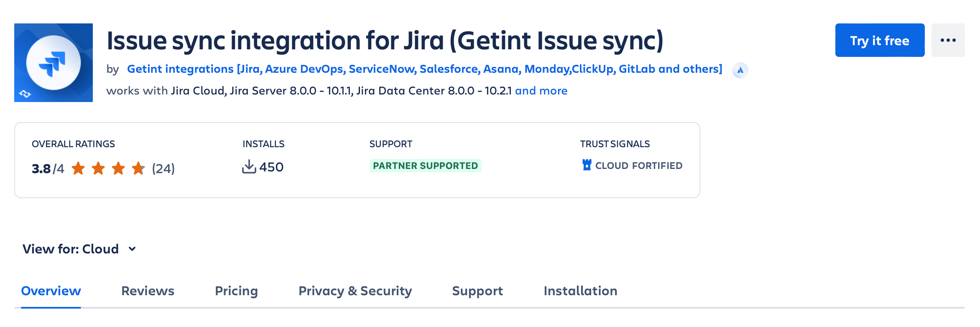Click the Cloud Fortified castle icon
Image resolution: width=980 pixels, height=327 pixels.
(x=587, y=165)
